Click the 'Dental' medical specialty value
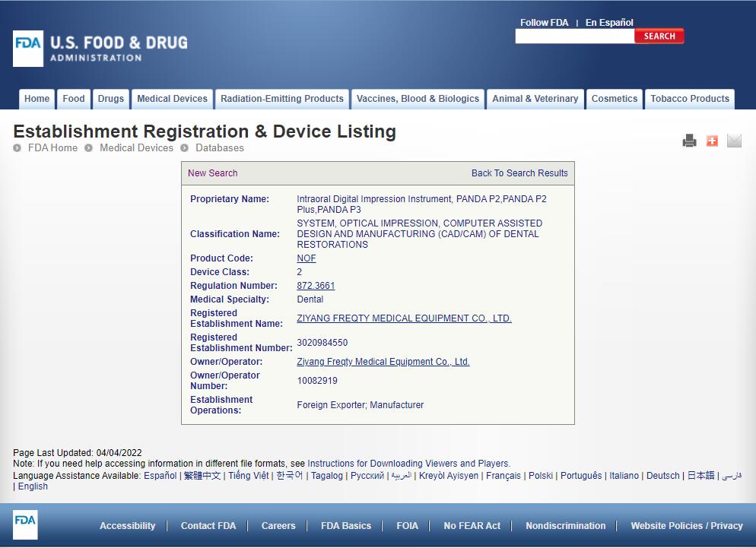The width and height of the screenshot is (756, 548). point(310,299)
